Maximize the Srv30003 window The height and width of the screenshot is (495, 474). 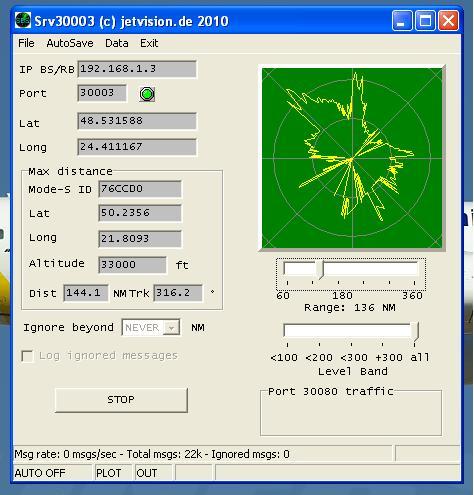pos(425,21)
